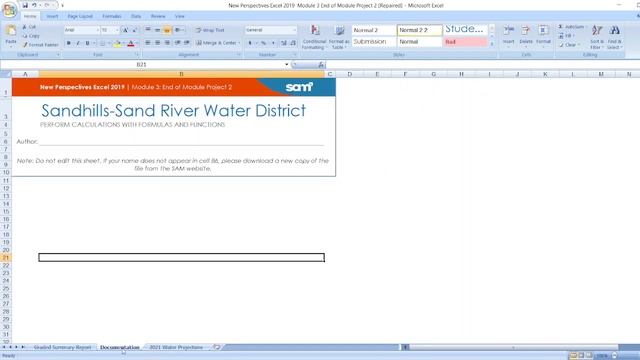Switch to the Insert ribbon tab
The width and height of the screenshot is (640, 360).
point(52,16)
